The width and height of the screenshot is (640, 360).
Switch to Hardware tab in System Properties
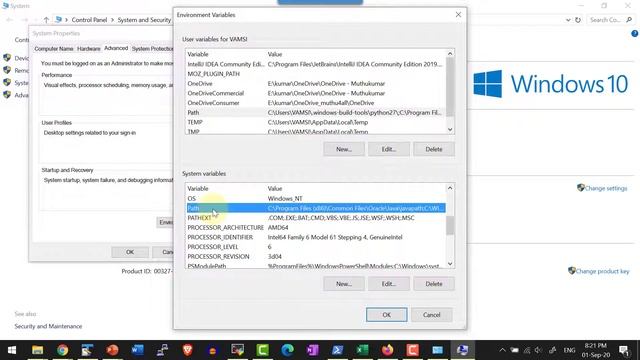pyautogui.click(x=89, y=49)
